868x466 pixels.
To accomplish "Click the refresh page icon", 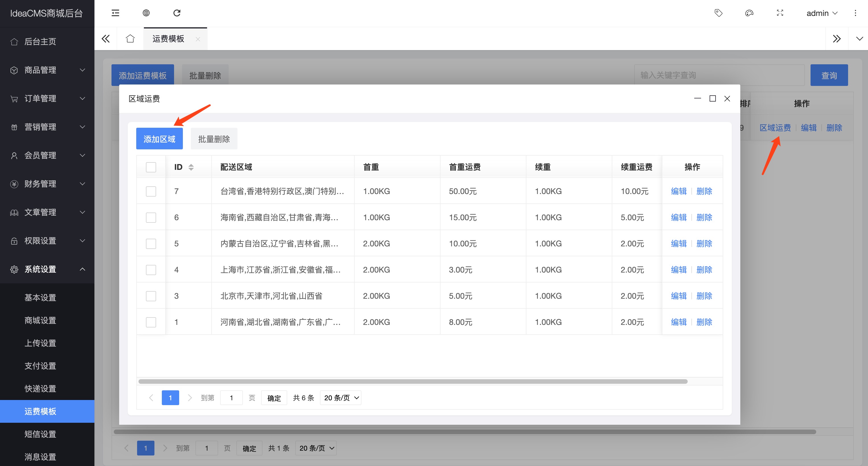I will click(177, 13).
